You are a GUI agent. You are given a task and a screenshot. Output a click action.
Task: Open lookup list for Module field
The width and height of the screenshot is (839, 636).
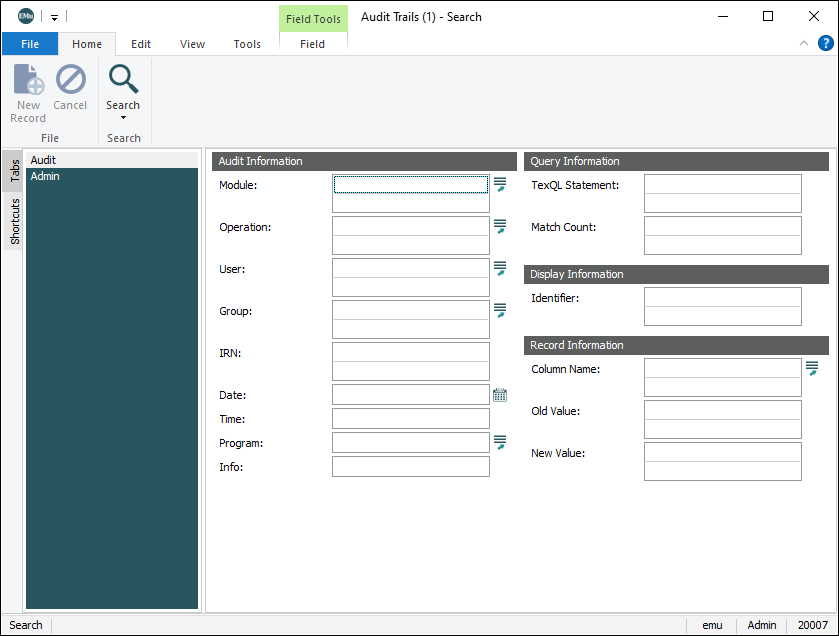500,184
